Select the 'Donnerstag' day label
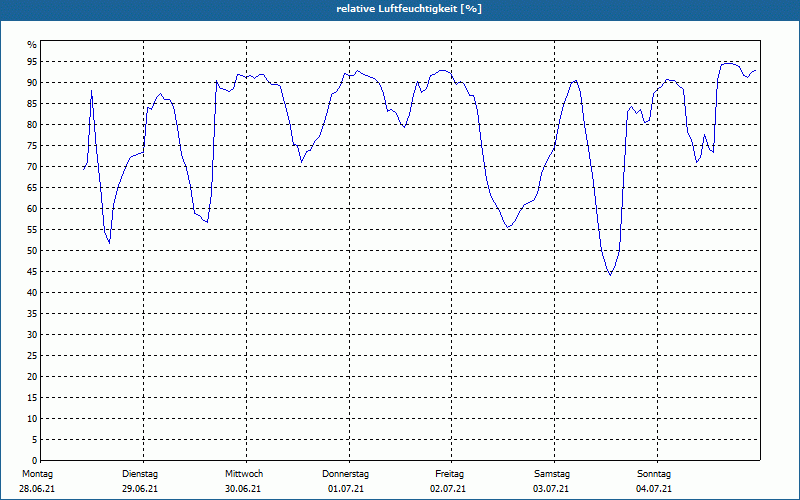The height and width of the screenshot is (500, 800). [x=345, y=474]
